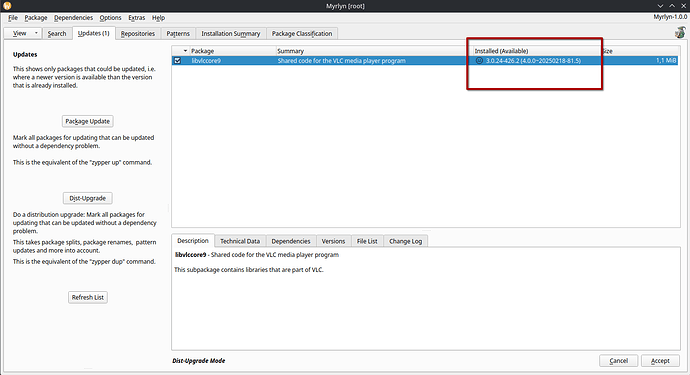Open the Package menu
The height and width of the screenshot is (375, 690).
tap(36, 18)
